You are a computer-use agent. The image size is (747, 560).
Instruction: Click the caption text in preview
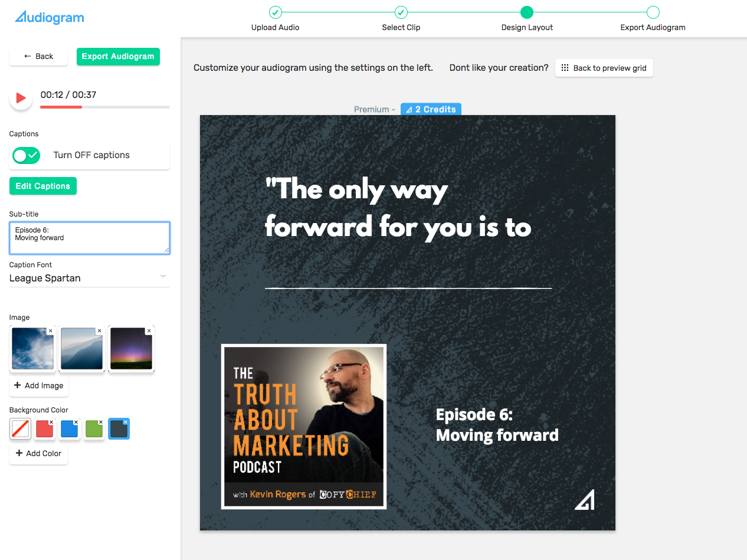click(x=398, y=208)
